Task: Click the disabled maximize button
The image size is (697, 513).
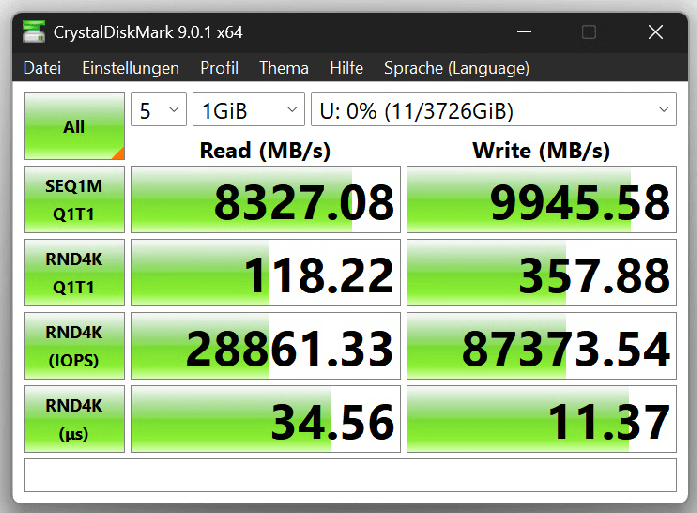Action: coord(589,32)
